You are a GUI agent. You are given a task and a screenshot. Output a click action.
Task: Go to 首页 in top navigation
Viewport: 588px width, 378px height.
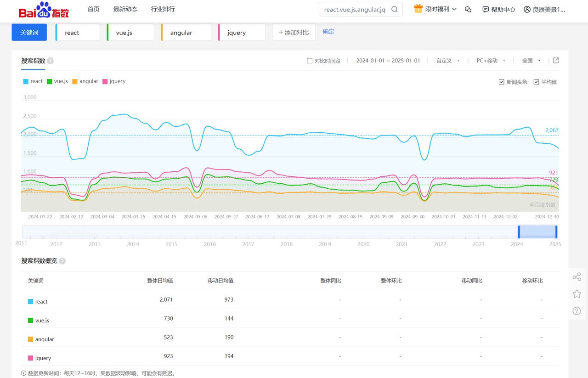tap(93, 9)
